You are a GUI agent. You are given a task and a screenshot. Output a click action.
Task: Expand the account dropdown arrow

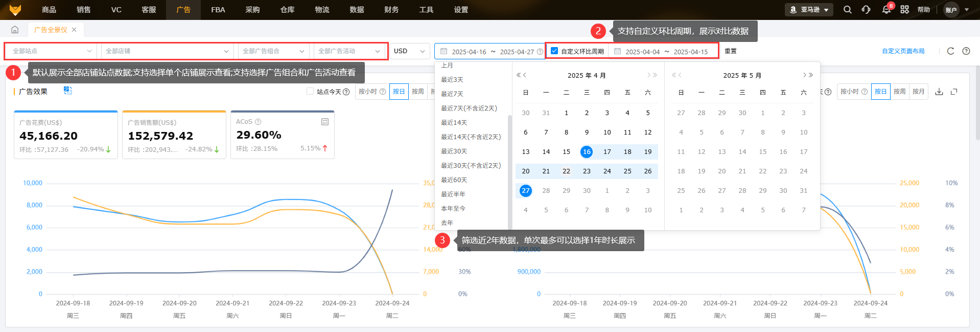967,10
